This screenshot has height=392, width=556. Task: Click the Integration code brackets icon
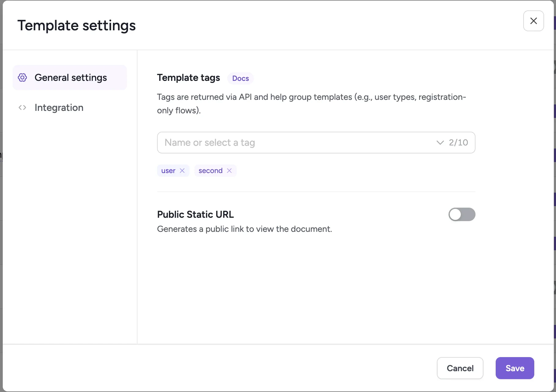(22, 107)
